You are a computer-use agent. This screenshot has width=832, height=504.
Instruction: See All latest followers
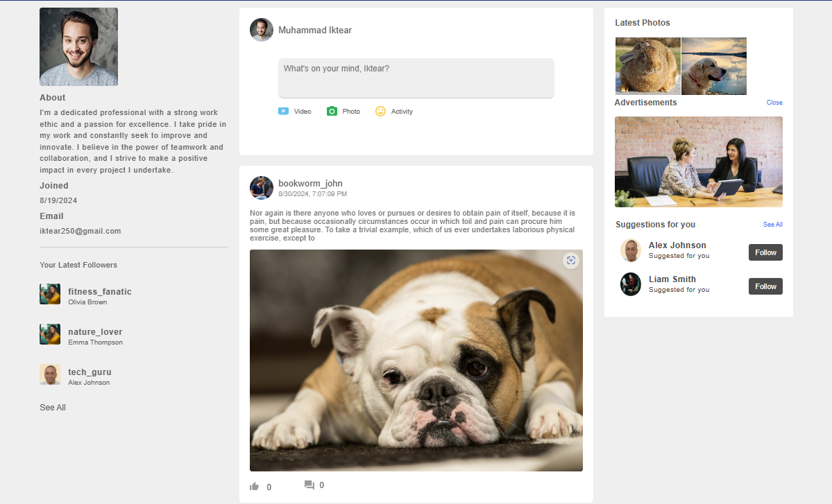pos(53,408)
